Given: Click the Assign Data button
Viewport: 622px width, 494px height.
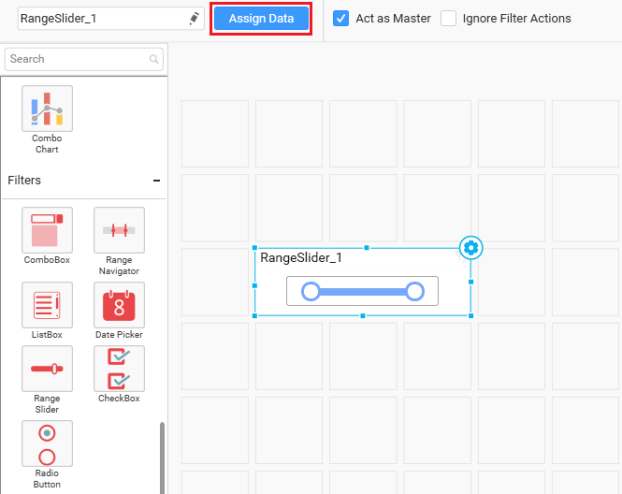Looking at the screenshot, I should click(261, 19).
